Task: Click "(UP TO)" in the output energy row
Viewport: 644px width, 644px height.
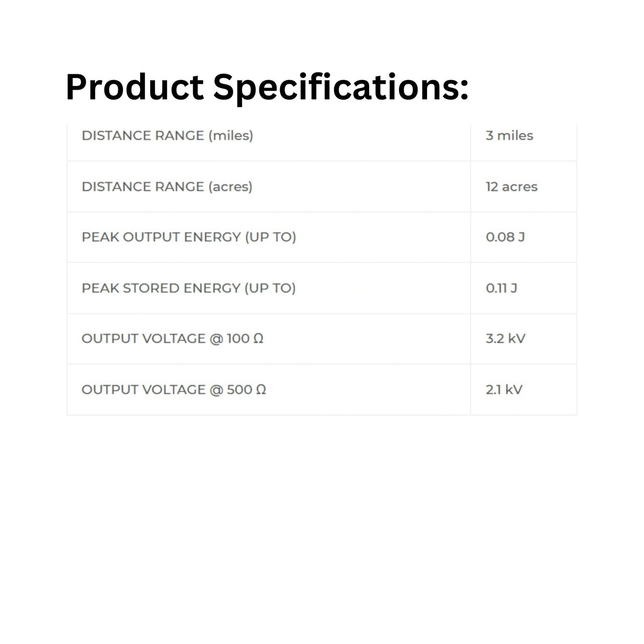Action: pos(270,237)
